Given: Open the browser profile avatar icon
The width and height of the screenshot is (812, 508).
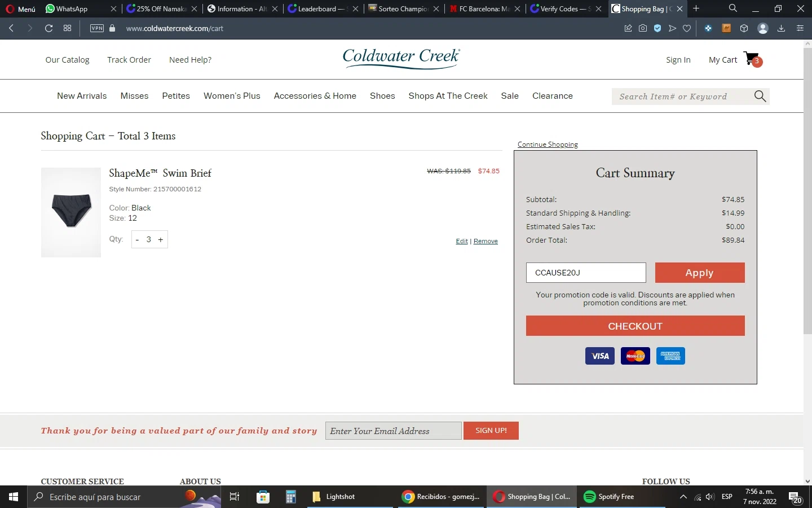Looking at the screenshot, I should click(x=763, y=28).
